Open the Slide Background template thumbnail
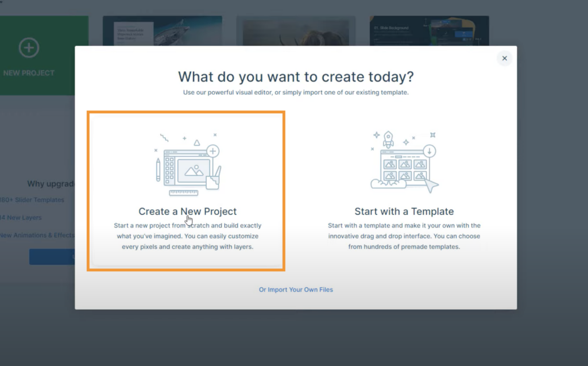 click(x=430, y=30)
